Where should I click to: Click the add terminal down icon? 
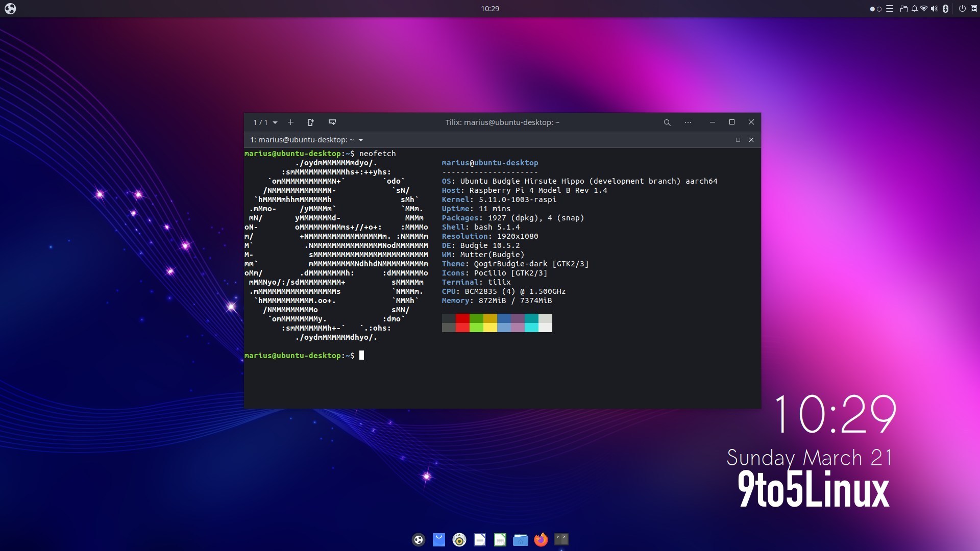pyautogui.click(x=332, y=122)
